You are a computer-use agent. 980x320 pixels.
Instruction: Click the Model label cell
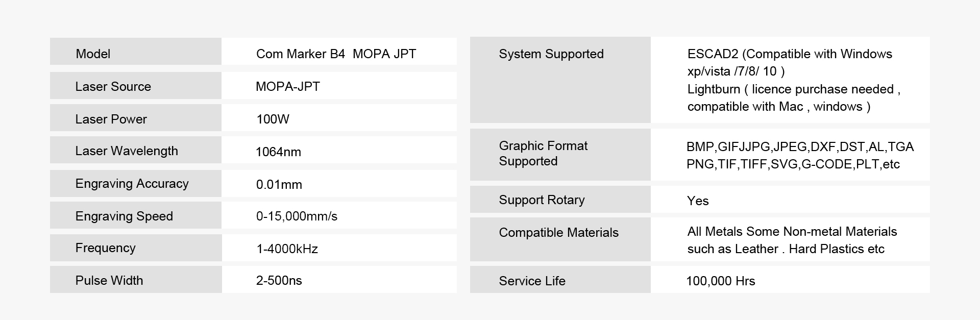(x=93, y=54)
